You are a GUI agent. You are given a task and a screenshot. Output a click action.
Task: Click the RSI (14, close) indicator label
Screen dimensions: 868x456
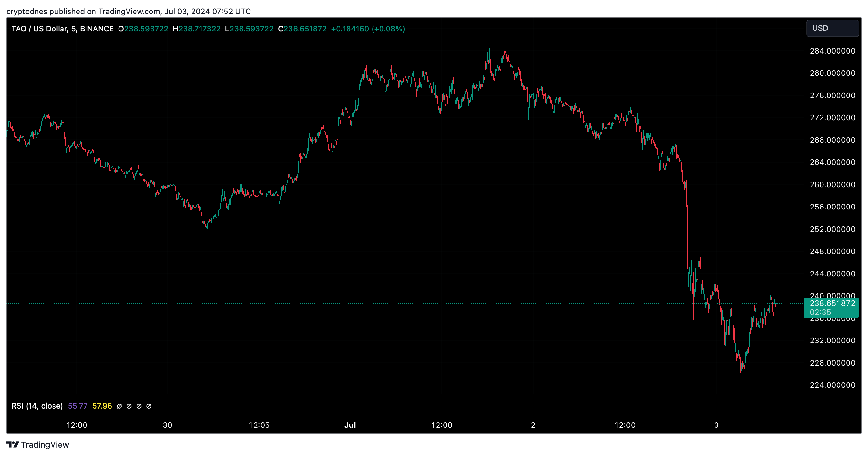[x=37, y=406]
